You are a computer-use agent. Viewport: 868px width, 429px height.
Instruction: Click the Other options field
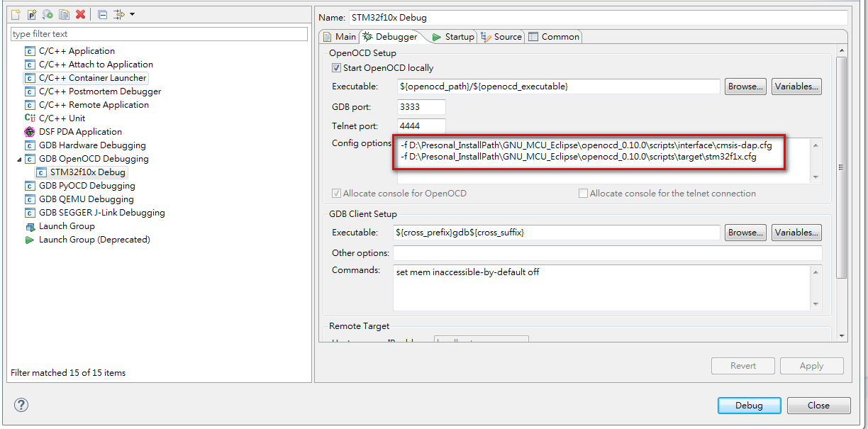click(608, 253)
